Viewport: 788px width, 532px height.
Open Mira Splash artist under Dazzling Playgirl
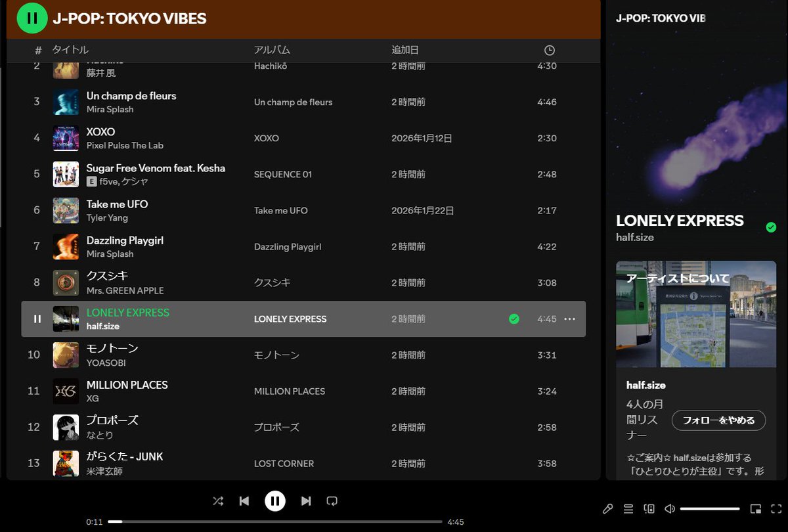(110, 254)
